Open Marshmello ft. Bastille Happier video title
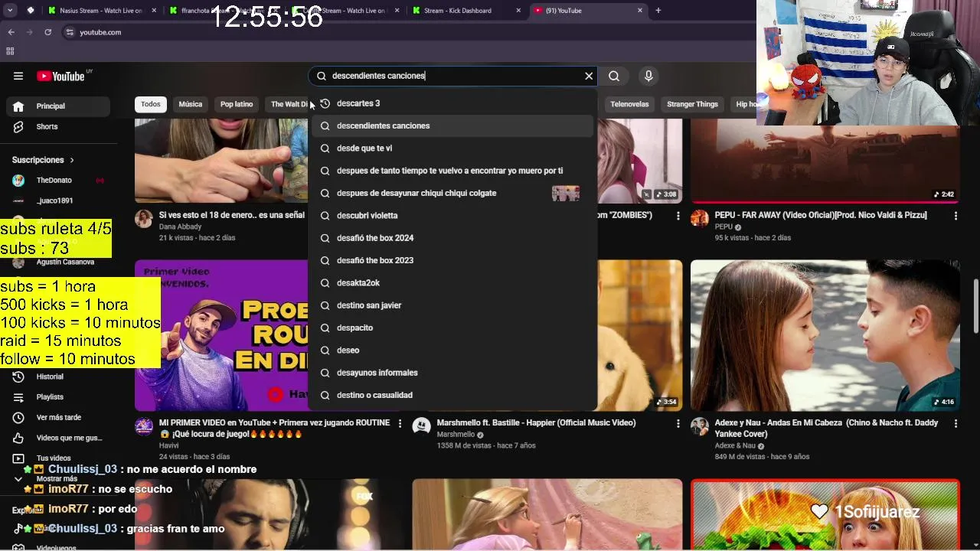Viewport: 980px width, 551px height. [536, 422]
